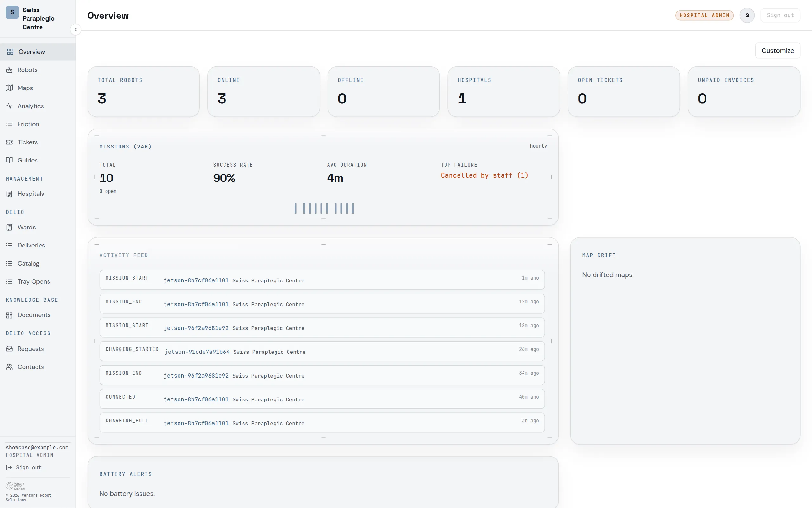
Task: Click the Deliveries list icon
Action: (x=10, y=245)
